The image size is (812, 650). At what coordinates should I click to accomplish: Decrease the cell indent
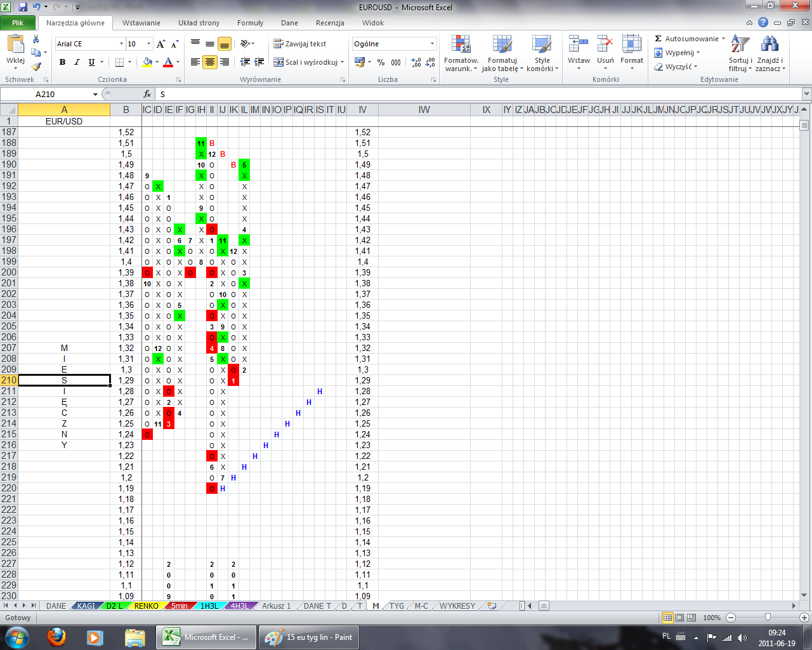245,62
